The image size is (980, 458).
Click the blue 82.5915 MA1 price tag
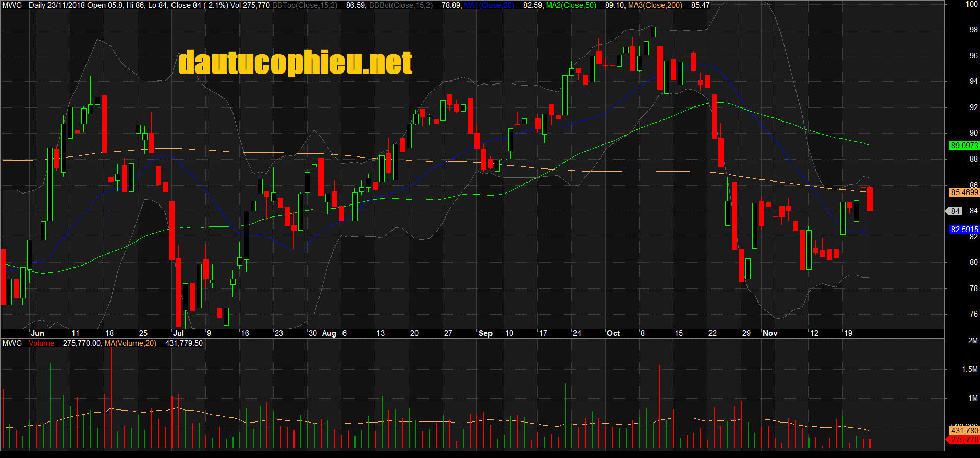[x=964, y=230]
